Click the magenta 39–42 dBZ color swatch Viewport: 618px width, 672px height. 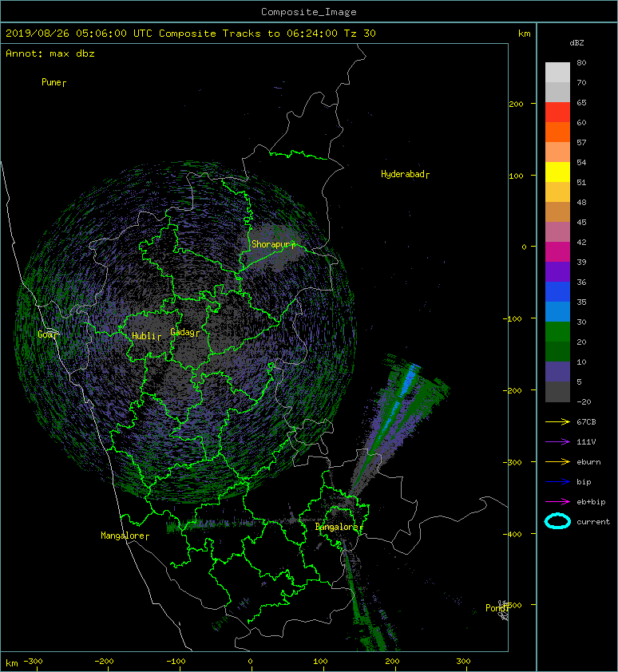pyautogui.click(x=557, y=252)
